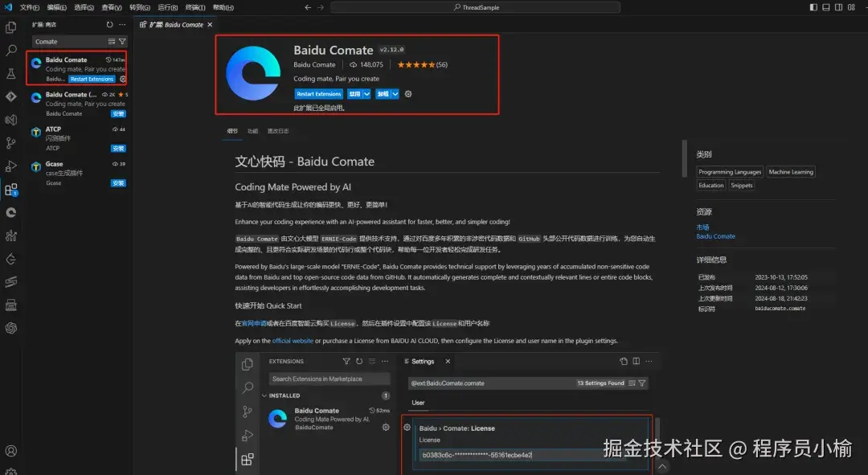
Task: Open the 文件(F) menu
Action: point(30,7)
